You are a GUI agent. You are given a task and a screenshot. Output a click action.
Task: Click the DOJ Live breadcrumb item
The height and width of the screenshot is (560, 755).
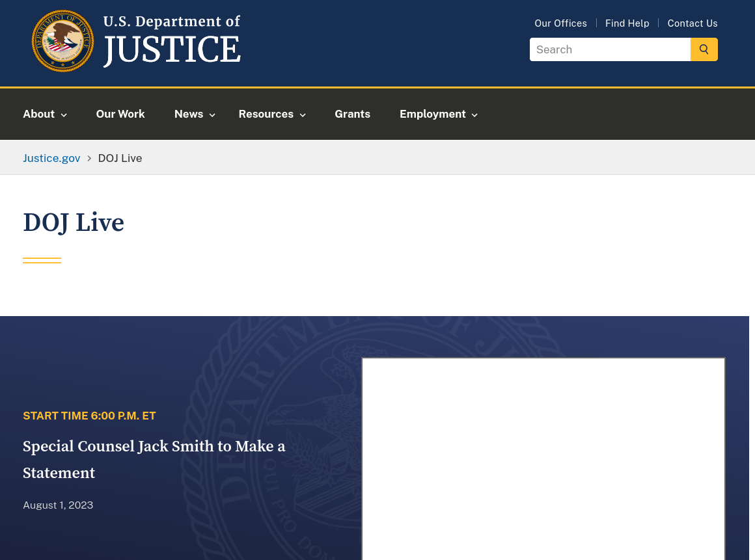(x=120, y=158)
